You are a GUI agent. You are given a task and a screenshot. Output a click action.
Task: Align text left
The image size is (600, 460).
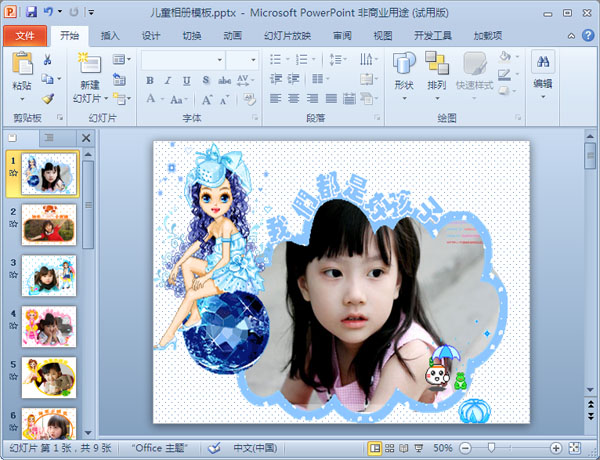tap(276, 99)
